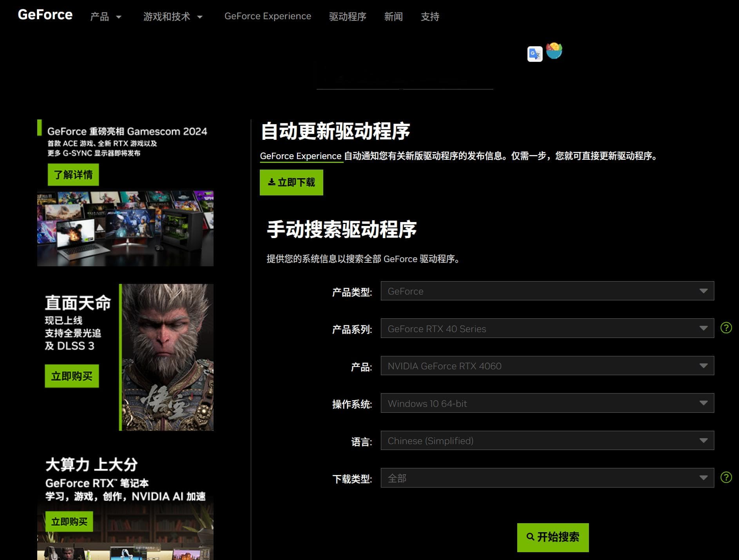The image size is (739, 560).
Task: Open the 游戏和技术 navigation menu
Action: (173, 17)
